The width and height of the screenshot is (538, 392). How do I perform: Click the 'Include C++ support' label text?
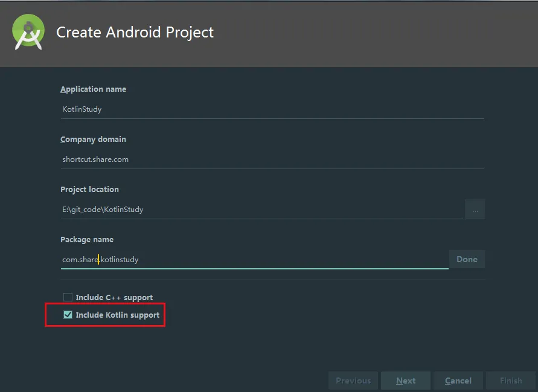click(114, 297)
